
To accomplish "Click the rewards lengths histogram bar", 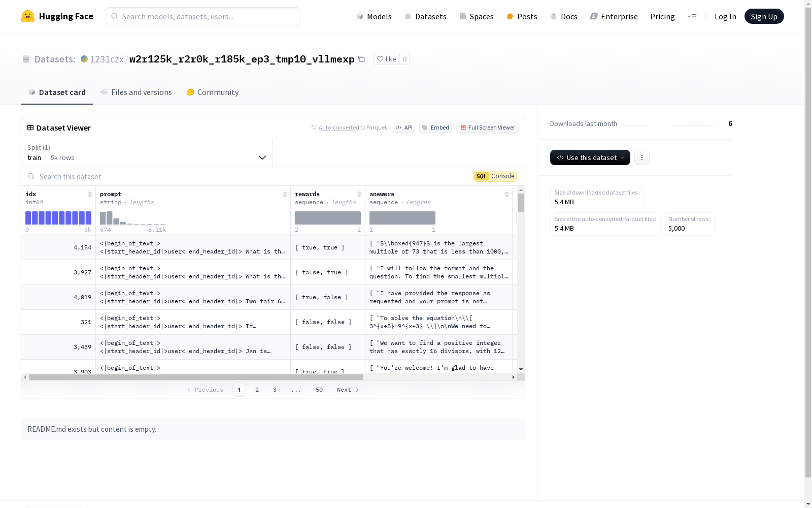I will [x=328, y=218].
